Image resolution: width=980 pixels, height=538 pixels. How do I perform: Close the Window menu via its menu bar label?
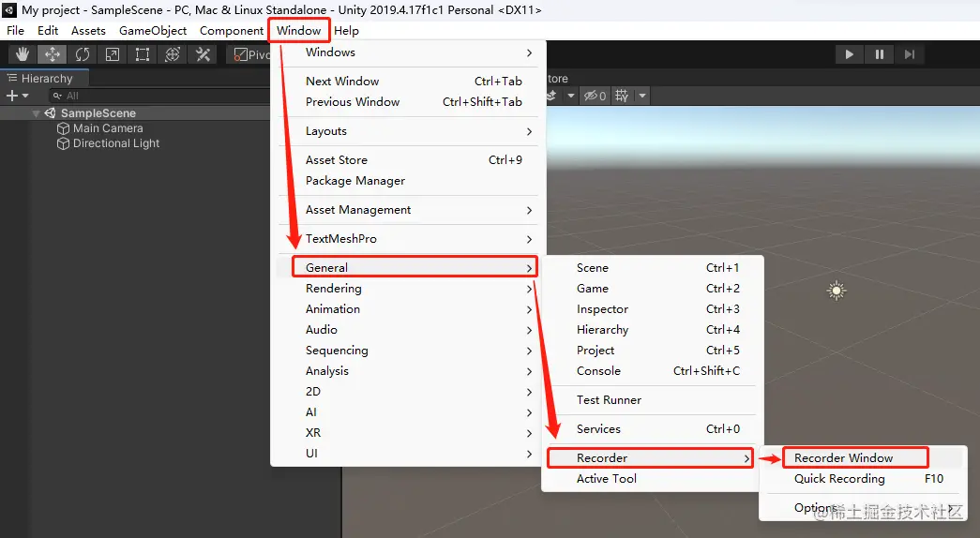tap(299, 31)
